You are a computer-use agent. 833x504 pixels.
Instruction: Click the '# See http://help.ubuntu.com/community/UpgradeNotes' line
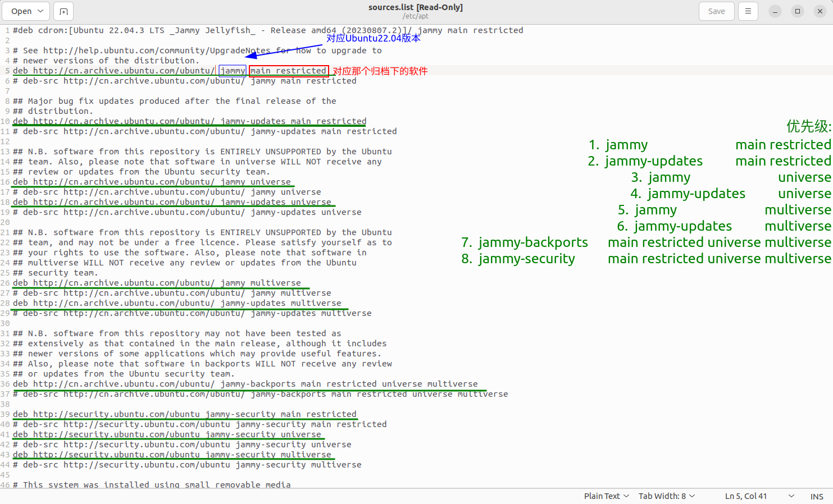197,51
